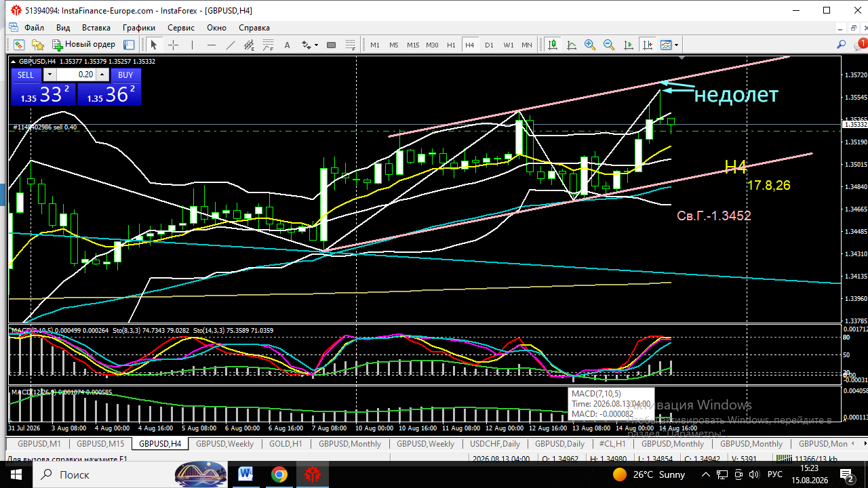Open Microsoft Word from the taskbar
This screenshot has width=868, height=488.
245,474
